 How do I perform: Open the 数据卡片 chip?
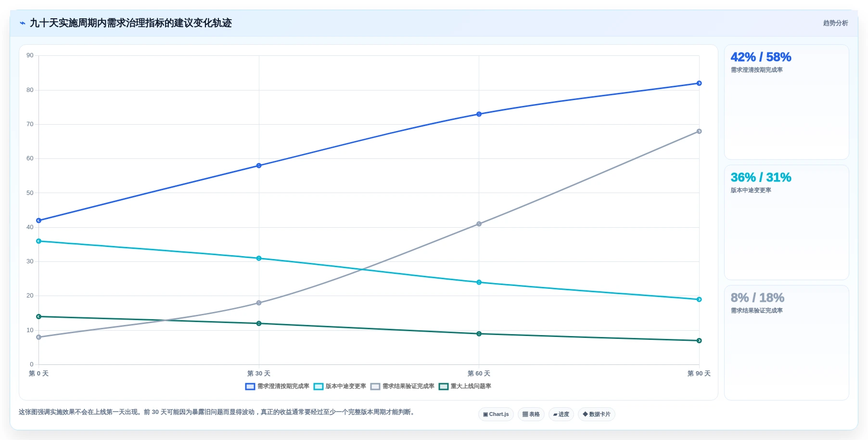tap(597, 414)
